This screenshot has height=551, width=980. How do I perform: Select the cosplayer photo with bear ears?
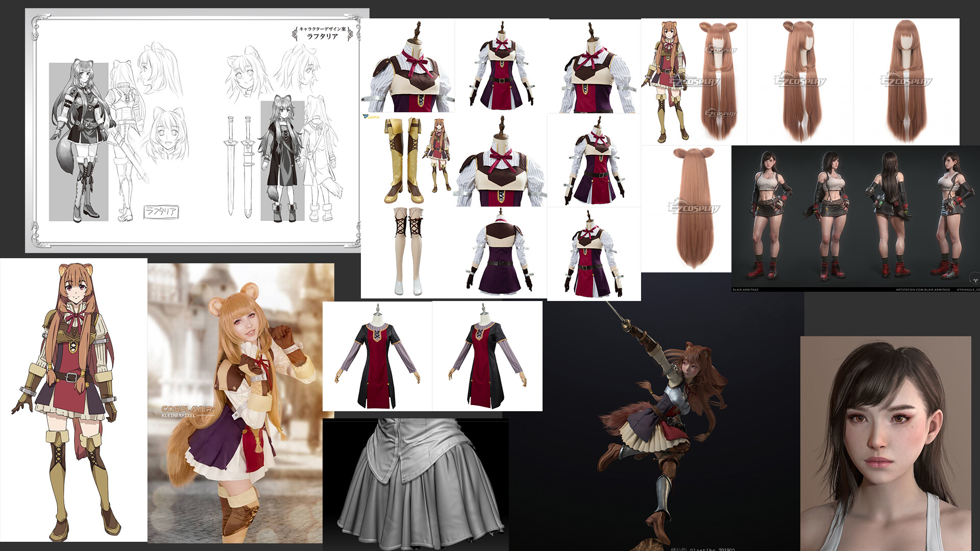241,403
